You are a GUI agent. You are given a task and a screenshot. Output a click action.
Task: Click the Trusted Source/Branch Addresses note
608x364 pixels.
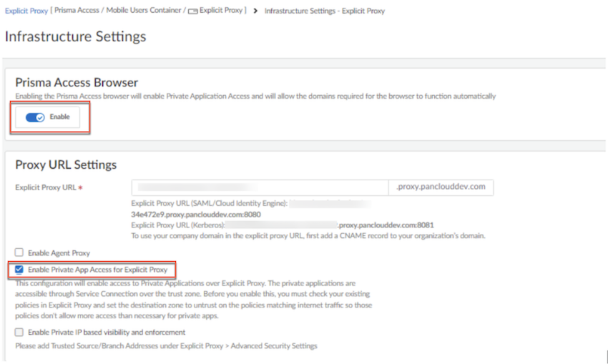(166, 346)
